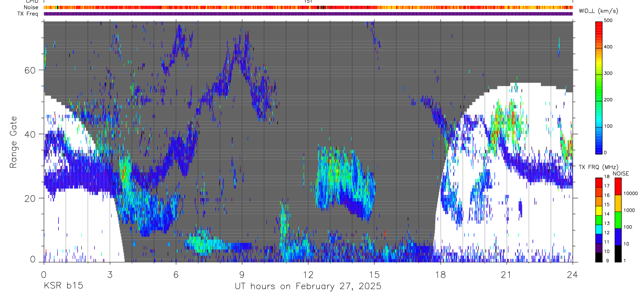Click the '200' label on width color bar

(608, 100)
